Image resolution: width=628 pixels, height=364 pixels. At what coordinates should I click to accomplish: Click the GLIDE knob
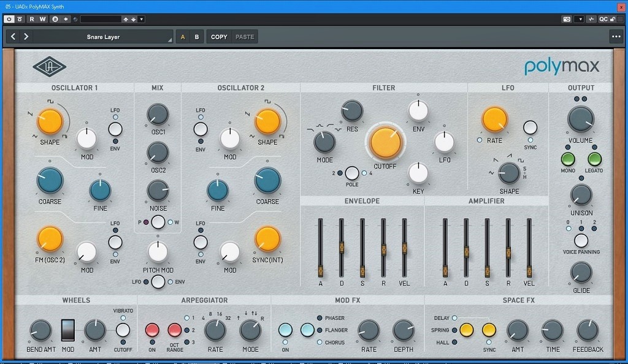coord(581,273)
